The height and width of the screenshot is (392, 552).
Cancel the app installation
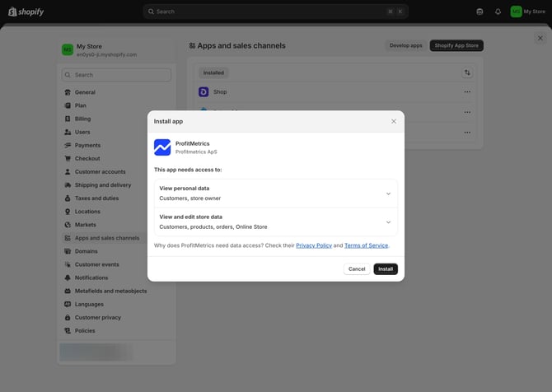357,269
